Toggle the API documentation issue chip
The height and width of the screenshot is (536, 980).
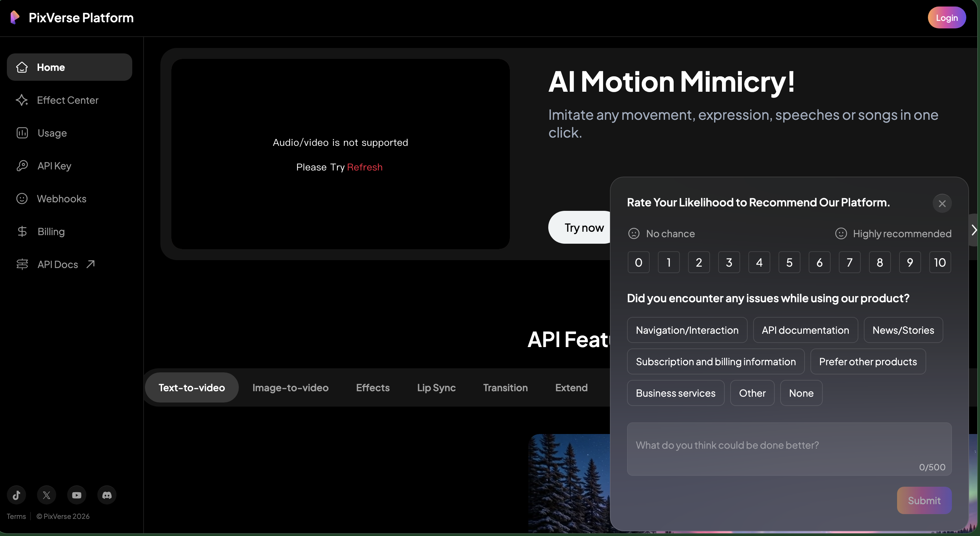(805, 330)
